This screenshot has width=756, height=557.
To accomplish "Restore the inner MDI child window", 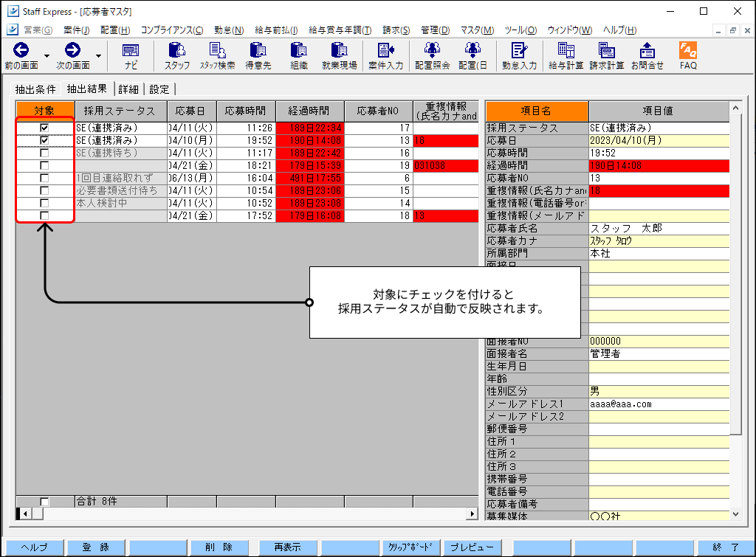I will tap(733, 30).
